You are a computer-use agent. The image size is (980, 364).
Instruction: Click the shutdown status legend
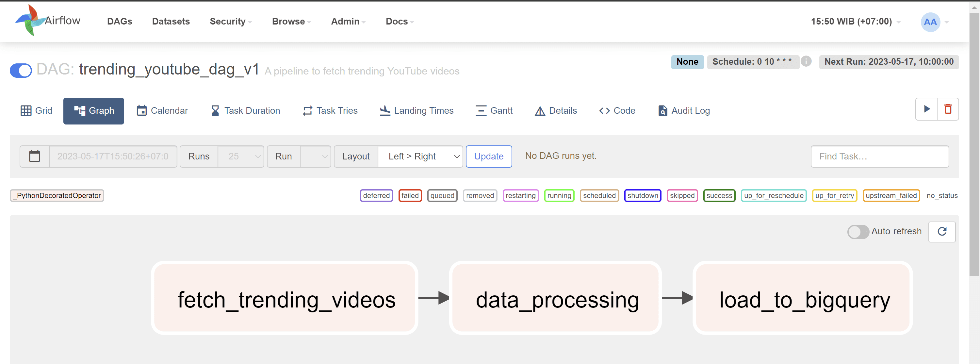643,195
